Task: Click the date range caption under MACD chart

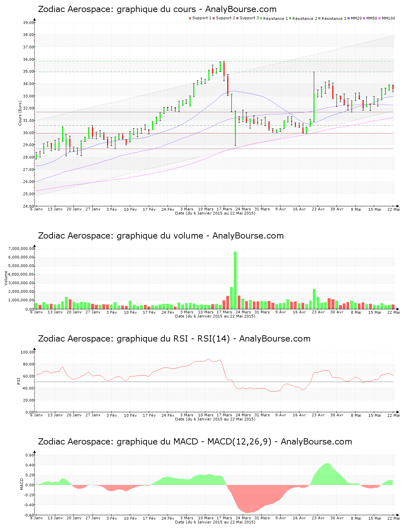Action: [215, 522]
